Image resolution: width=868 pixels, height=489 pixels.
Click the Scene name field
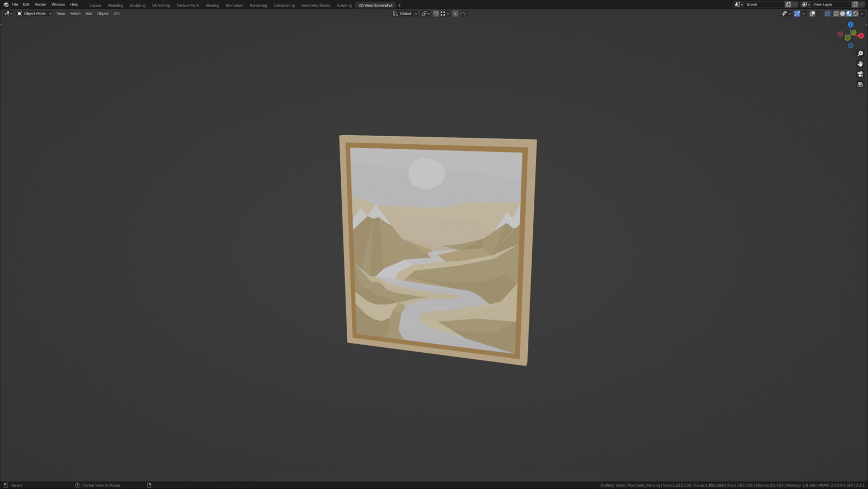tap(764, 4)
